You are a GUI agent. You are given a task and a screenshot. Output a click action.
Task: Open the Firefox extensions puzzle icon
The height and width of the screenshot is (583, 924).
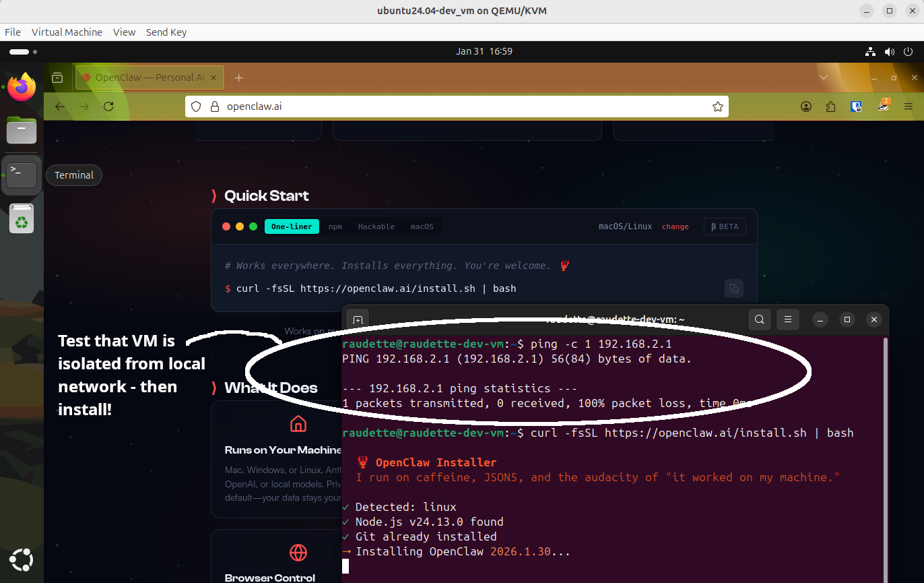tap(830, 106)
